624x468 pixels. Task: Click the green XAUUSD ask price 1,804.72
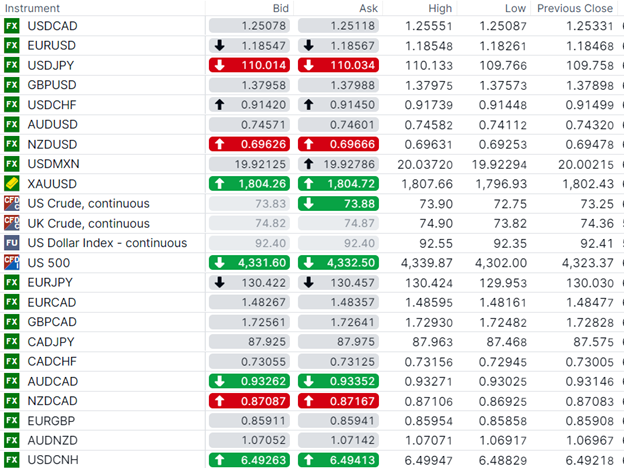tap(339, 184)
